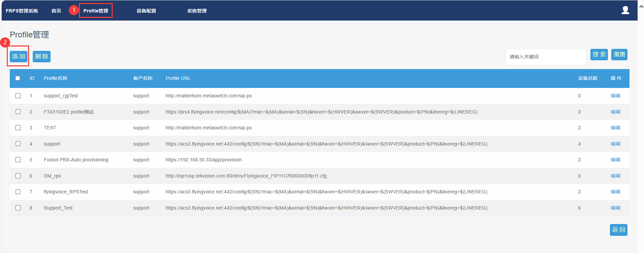Screen dimensions: 644x253
Task: Toggle the select-all header checkbox
Action: 18,78
